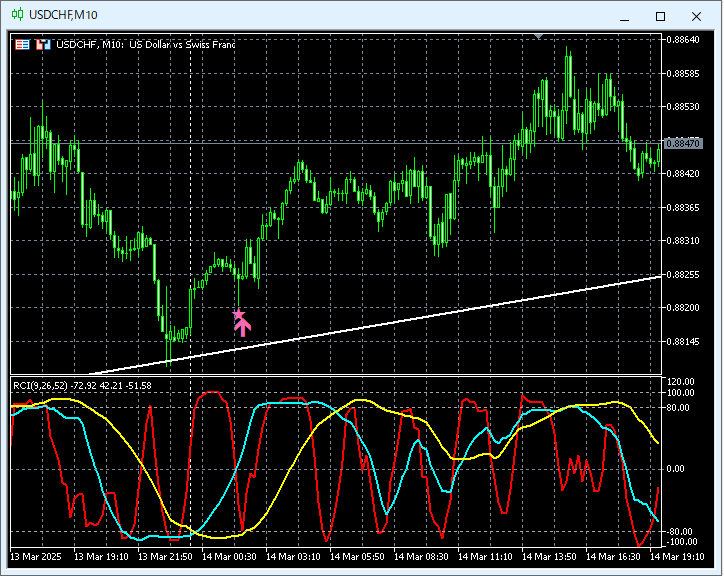This screenshot has height=576, width=724.
Task: Click the 0.88145 price scale value
Action: 683,341
